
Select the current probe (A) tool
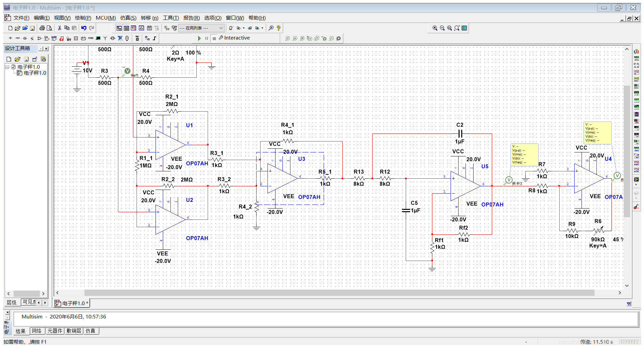tap(295, 39)
